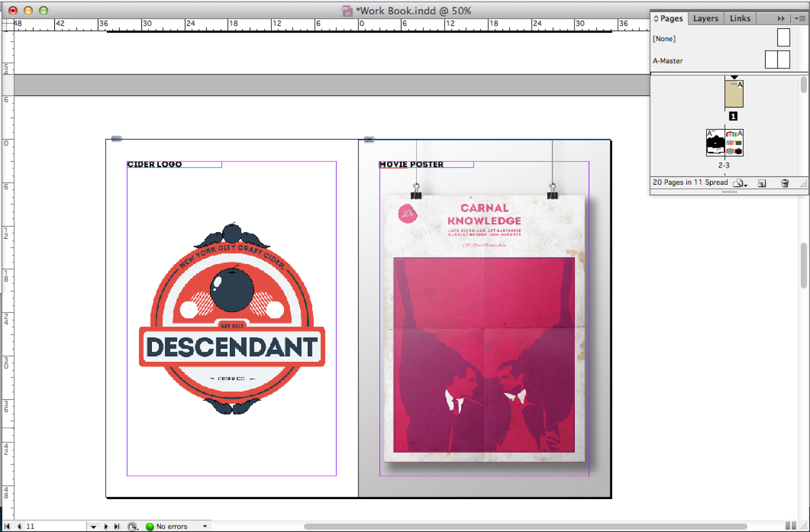Click the Pages panel vertical scrollbar thumb
This screenshot has height=532, width=810.
tap(804, 85)
